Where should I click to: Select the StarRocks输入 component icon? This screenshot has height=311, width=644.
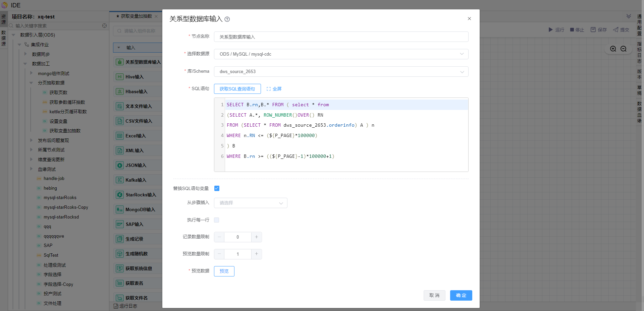(120, 195)
